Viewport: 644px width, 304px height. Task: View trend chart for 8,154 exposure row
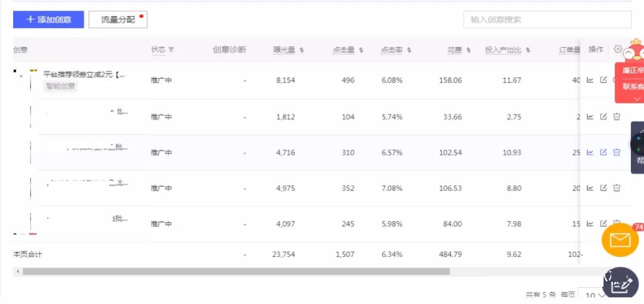point(590,80)
